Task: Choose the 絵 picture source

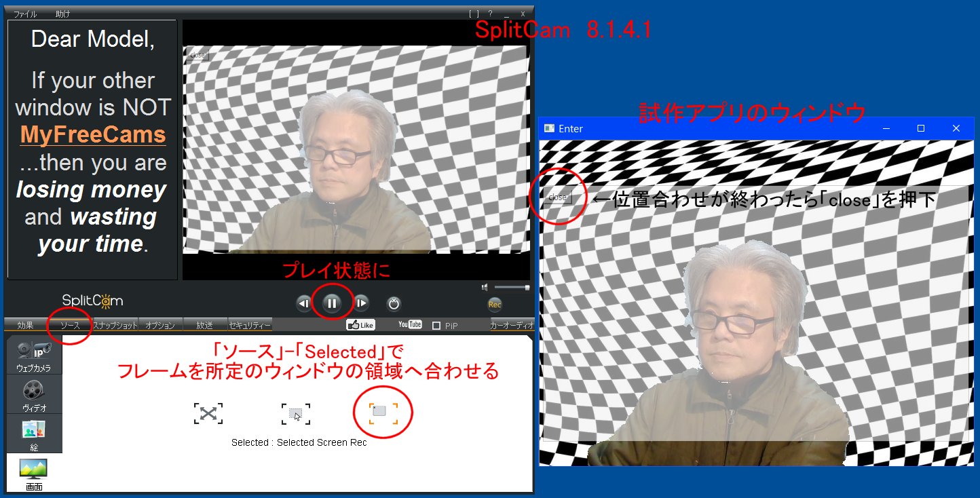Action: coord(34,434)
